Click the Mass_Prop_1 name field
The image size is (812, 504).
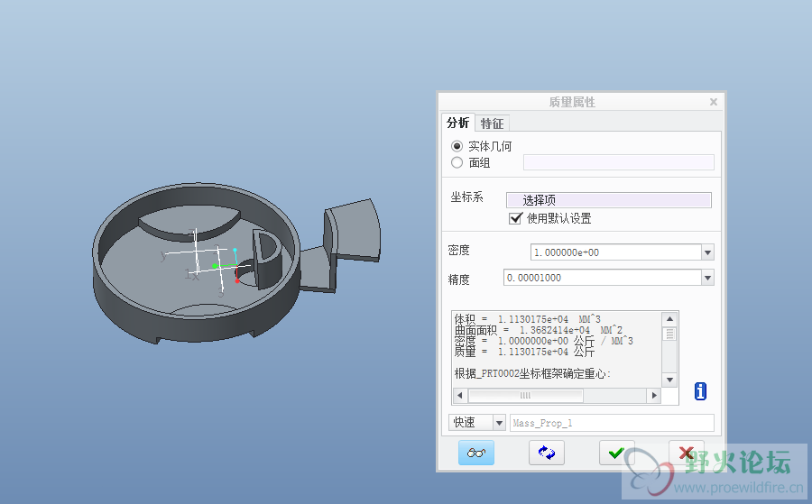point(612,423)
